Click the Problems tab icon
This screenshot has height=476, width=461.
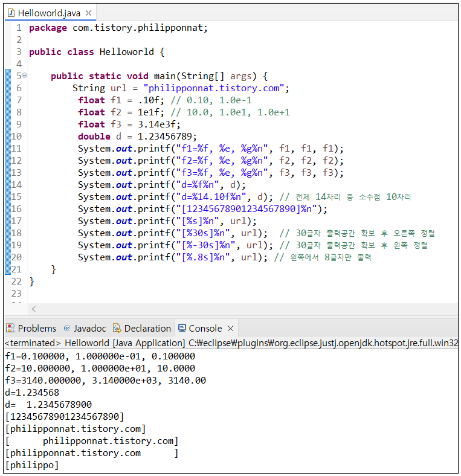click(x=10, y=328)
